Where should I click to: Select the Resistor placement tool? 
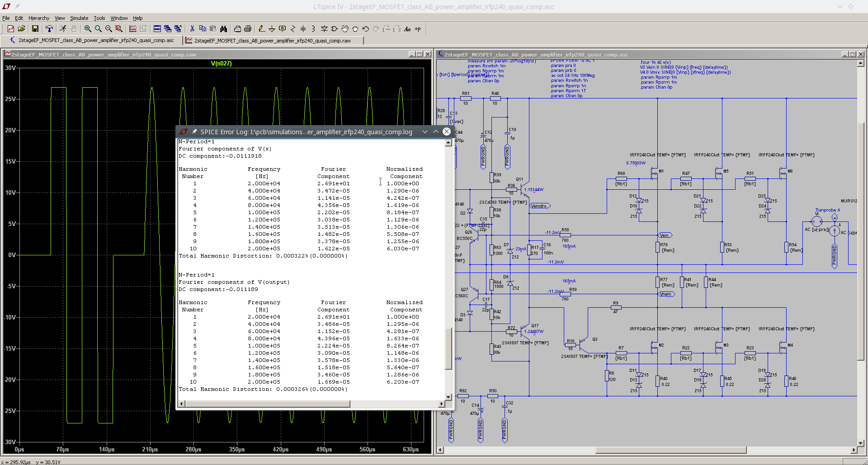click(293, 29)
